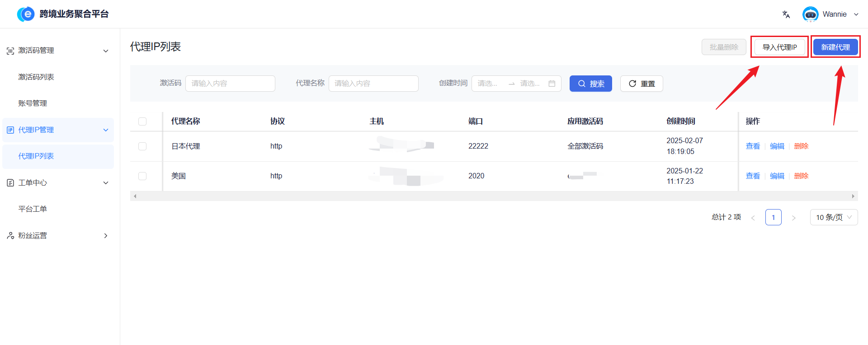Viewport: 868px width, 345px height.
Task: Check the 美国 row checkbox
Action: point(142,176)
